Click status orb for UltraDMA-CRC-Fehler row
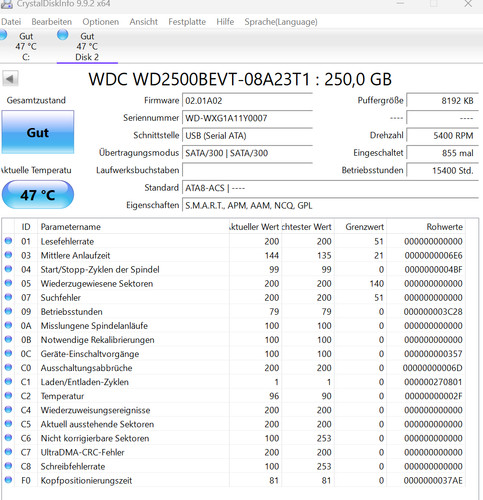483x500 pixels. [8, 452]
